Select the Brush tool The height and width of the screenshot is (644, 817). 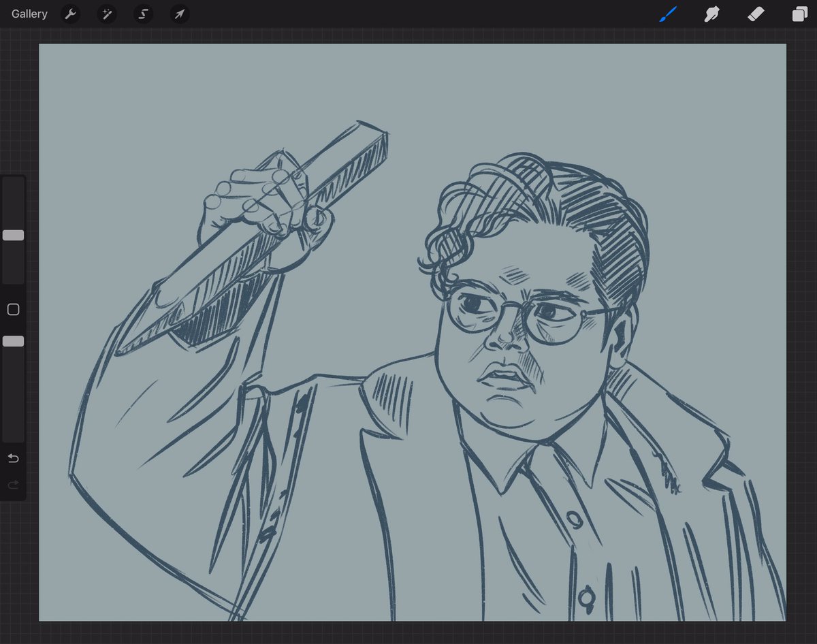668,14
